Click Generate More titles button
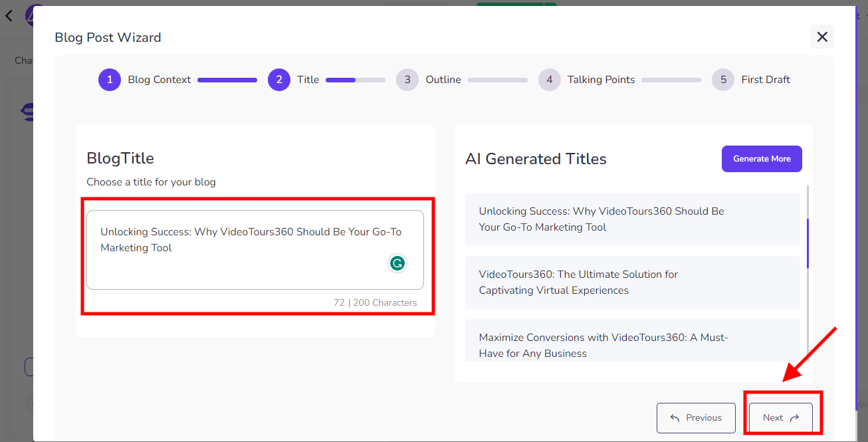 pyautogui.click(x=762, y=159)
